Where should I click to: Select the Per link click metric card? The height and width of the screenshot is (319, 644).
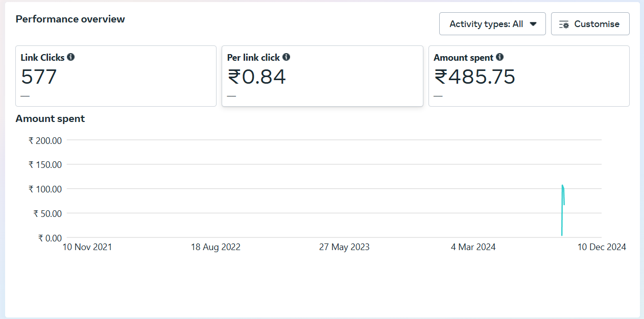click(322, 76)
